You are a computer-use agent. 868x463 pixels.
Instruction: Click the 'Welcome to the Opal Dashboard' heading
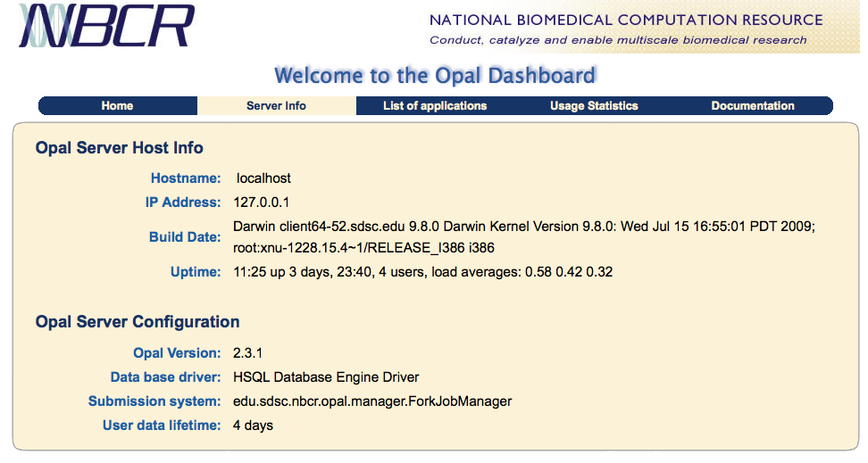pyautogui.click(x=435, y=75)
